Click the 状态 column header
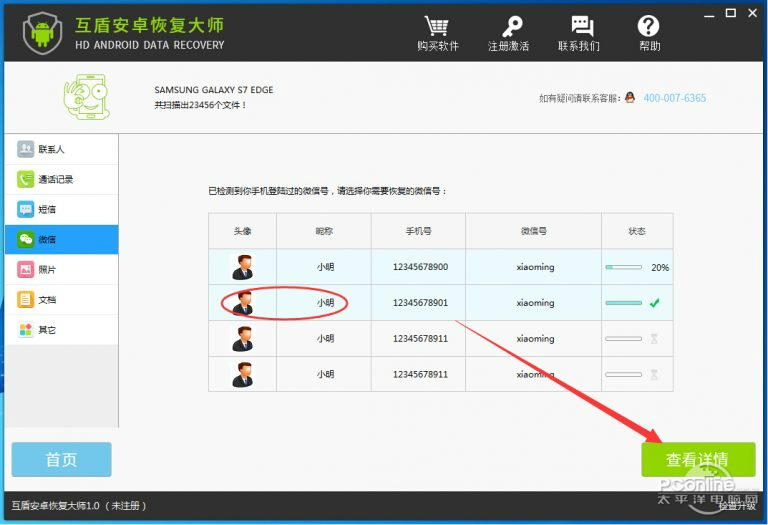This screenshot has height=525, width=768. click(637, 231)
